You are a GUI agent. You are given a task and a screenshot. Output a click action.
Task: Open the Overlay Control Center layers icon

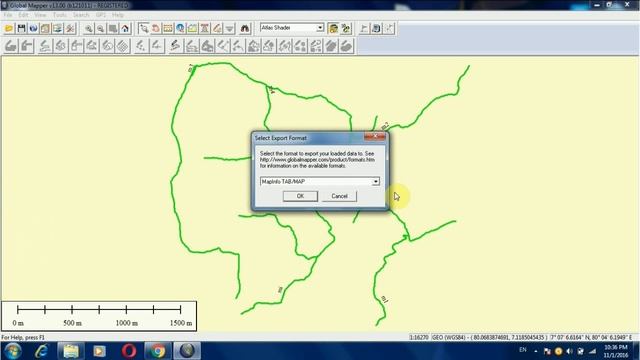(x=58, y=29)
